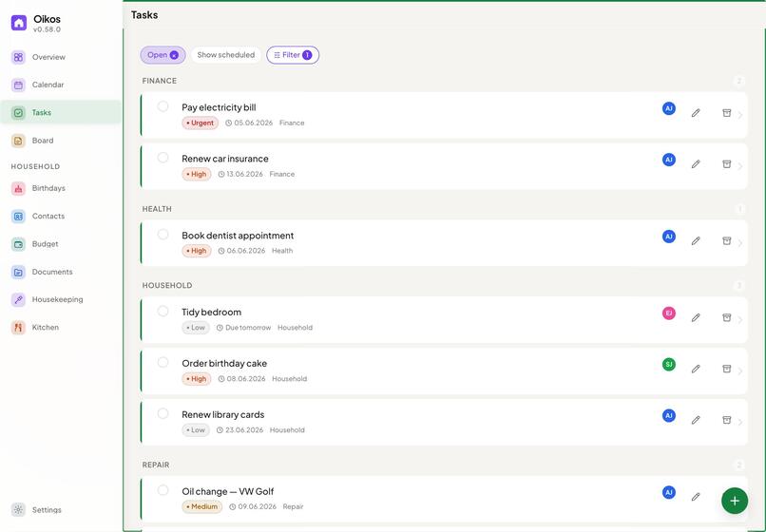Expand Book dentist appointment details chevron

pos(740,243)
